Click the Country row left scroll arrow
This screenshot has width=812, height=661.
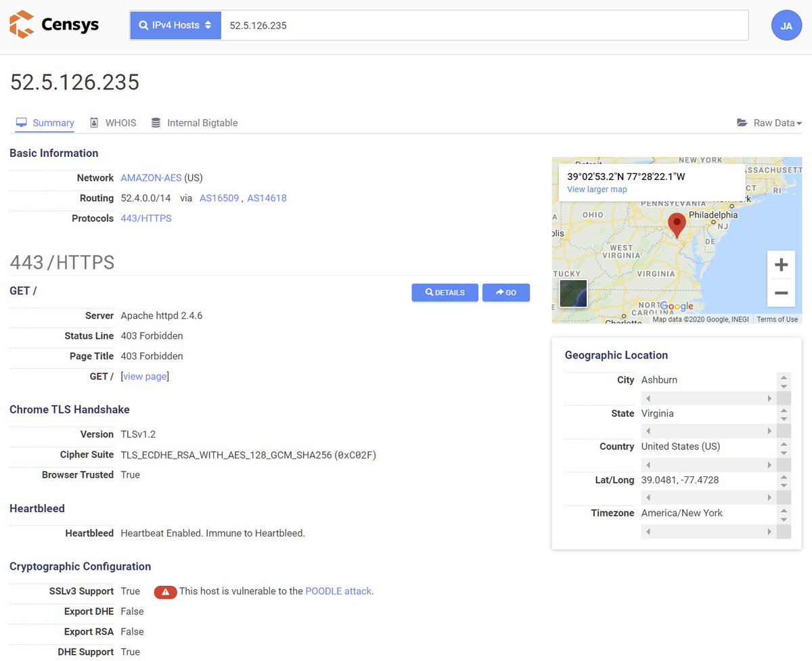[648, 465]
